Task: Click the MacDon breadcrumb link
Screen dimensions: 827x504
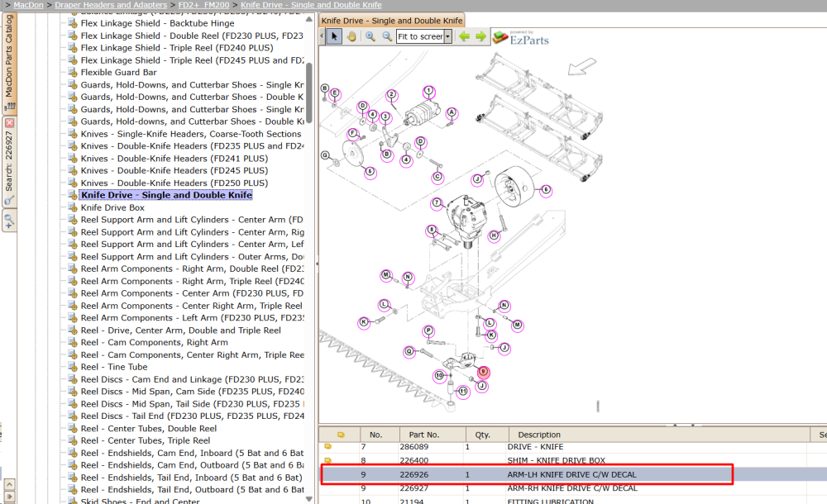Action: coord(28,5)
